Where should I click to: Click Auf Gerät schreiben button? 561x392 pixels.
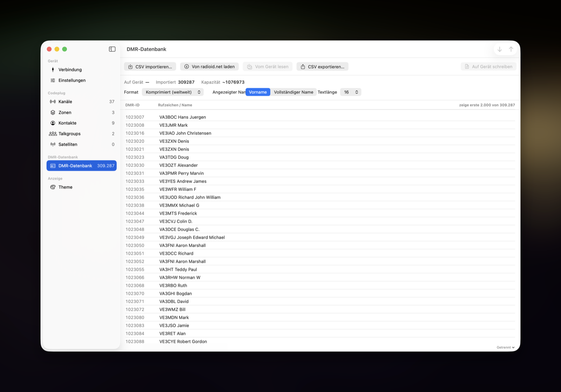tap(488, 67)
